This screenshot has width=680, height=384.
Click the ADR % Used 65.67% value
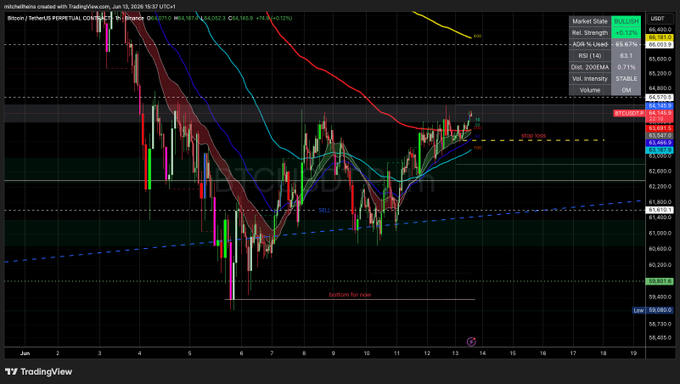626,44
